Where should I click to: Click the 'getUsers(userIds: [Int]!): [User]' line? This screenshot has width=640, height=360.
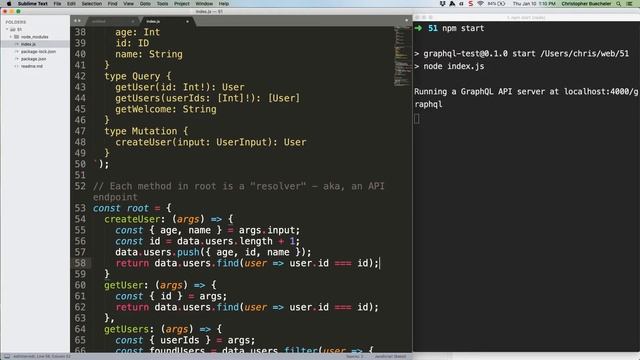pyautogui.click(x=207, y=98)
